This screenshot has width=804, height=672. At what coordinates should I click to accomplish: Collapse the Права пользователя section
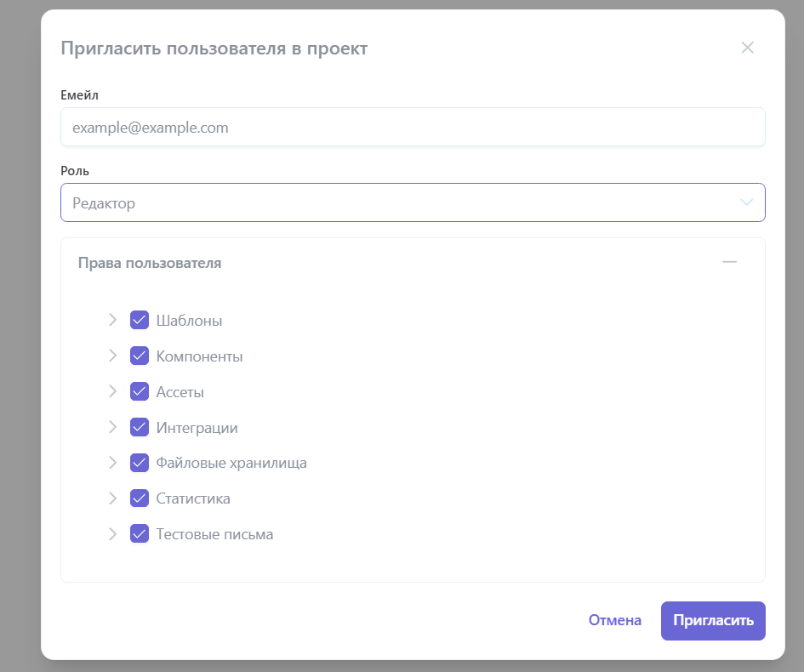729,262
